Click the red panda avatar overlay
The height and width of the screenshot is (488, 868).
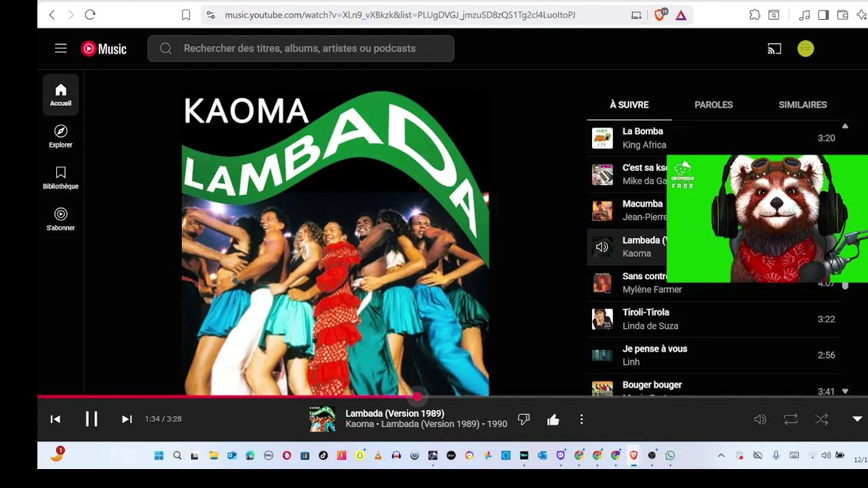point(767,218)
